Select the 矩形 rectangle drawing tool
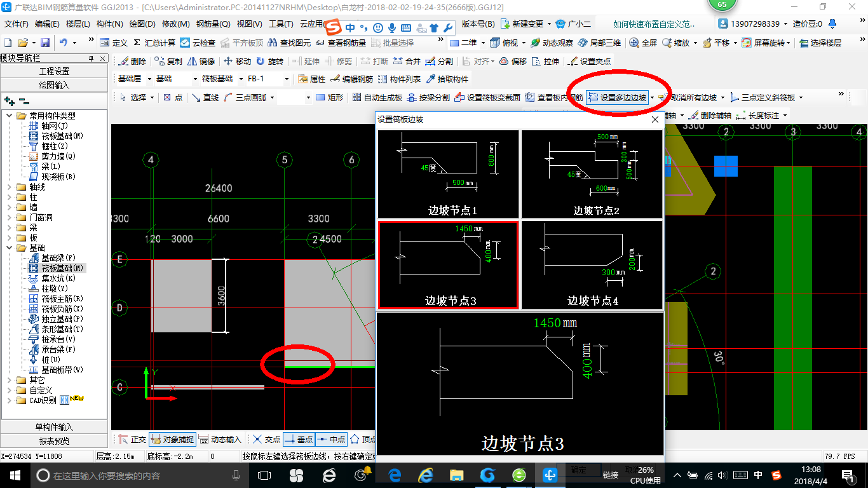The width and height of the screenshot is (868, 488). pos(330,97)
